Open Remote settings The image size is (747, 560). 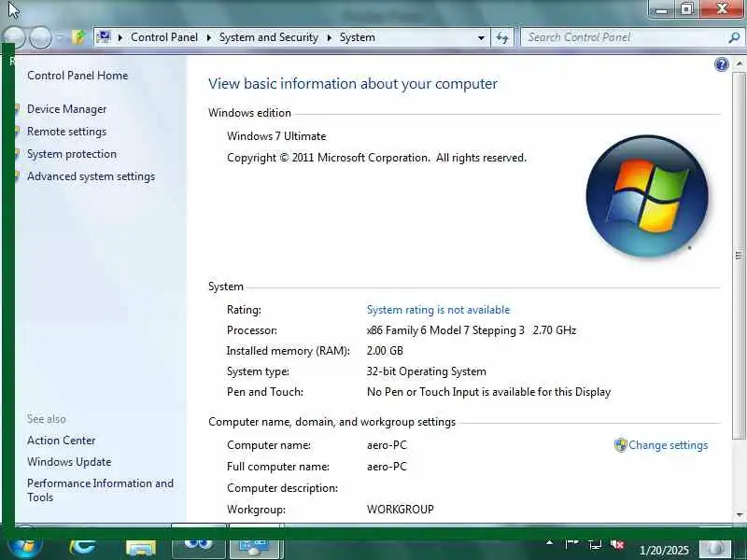[66, 132]
